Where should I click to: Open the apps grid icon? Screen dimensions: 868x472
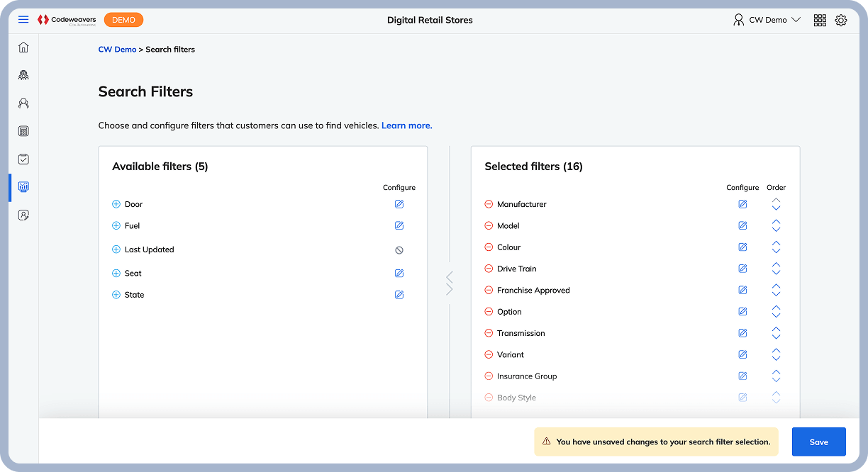[820, 20]
